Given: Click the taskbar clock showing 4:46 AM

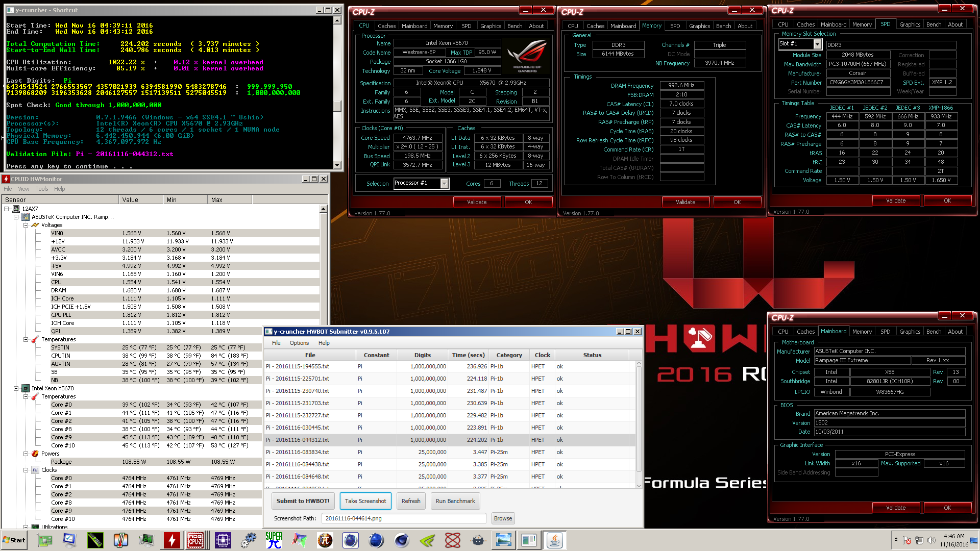Looking at the screenshot, I should pyautogui.click(x=953, y=540).
